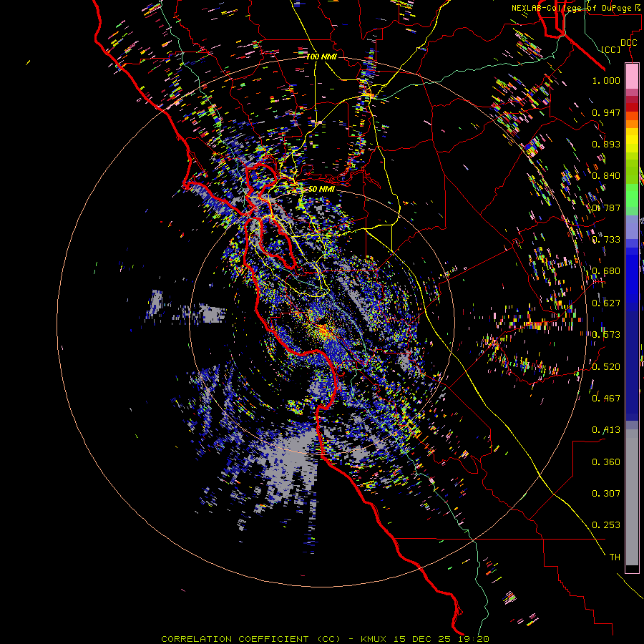
Task: Click the 0.413 legend value
Action: pos(606,430)
